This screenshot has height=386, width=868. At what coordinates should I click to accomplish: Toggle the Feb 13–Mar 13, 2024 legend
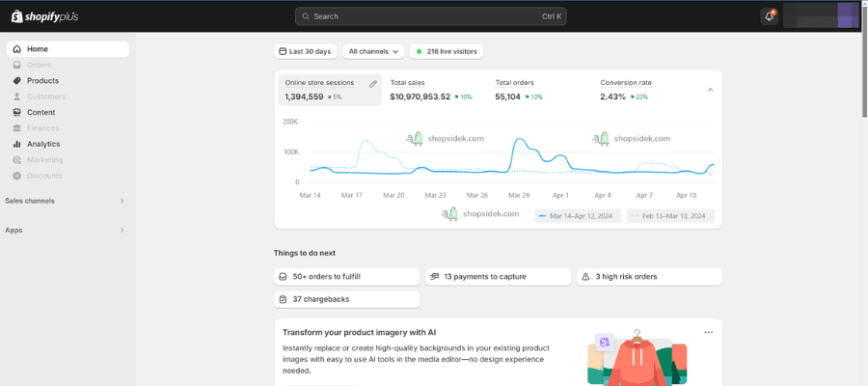670,216
